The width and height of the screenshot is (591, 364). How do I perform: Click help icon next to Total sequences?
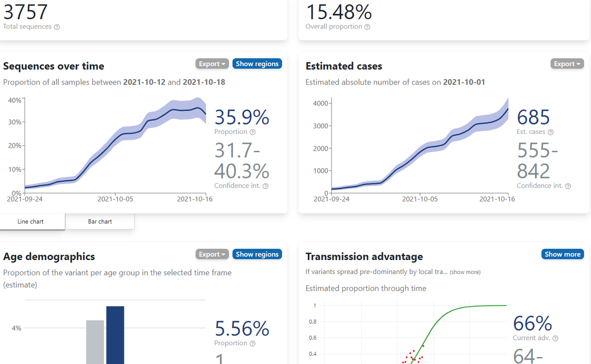tap(57, 27)
